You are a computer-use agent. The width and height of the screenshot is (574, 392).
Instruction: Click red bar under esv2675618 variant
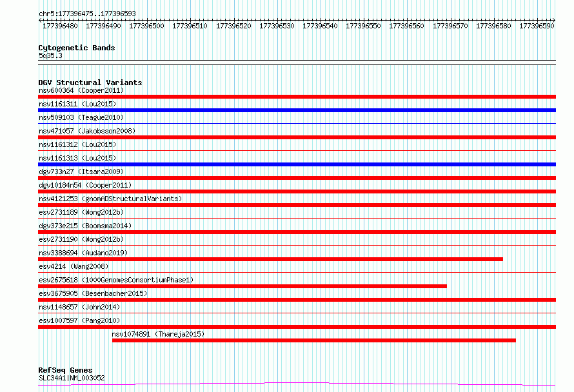coord(242,286)
